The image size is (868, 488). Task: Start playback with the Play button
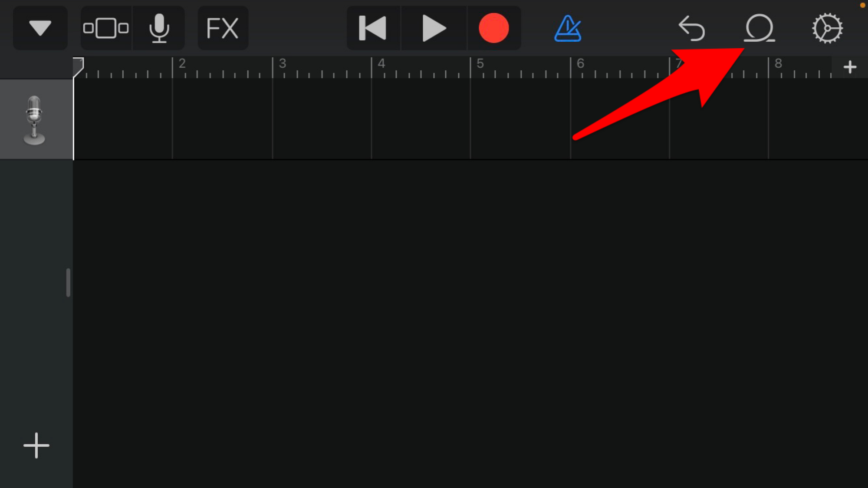click(434, 28)
